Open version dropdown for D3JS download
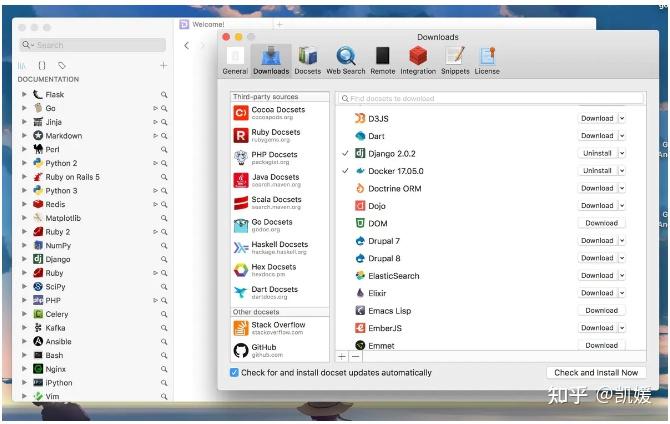This screenshot has width=670, height=424. click(622, 118)
